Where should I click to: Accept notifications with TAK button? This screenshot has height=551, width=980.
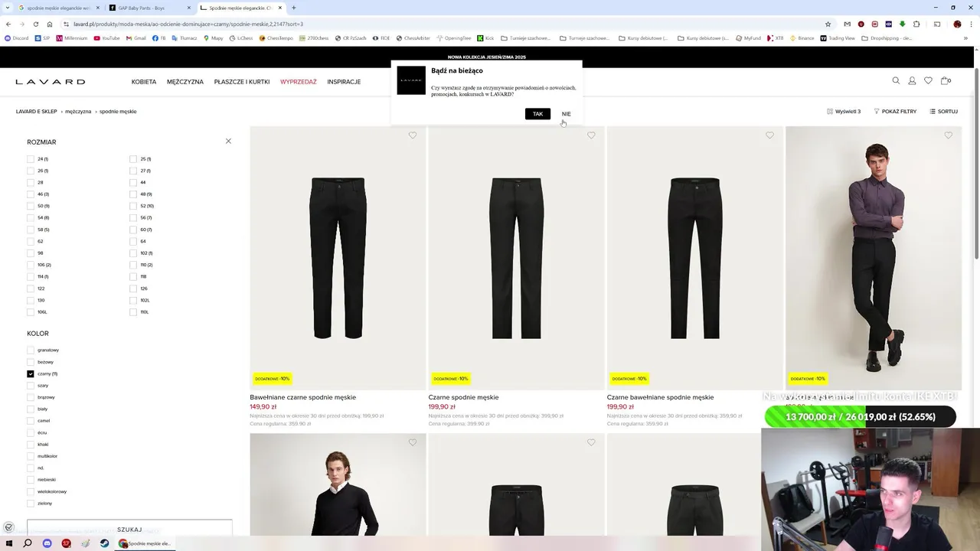click(537, 114)
